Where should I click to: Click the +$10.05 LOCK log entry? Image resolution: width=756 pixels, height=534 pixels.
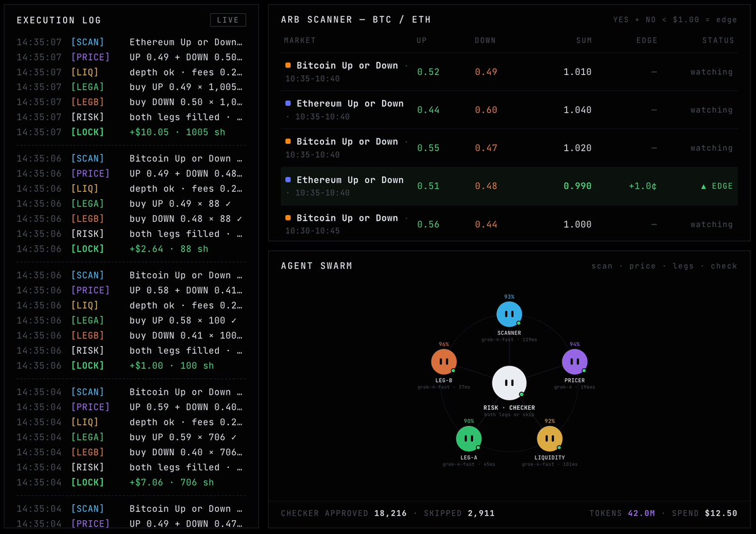[131, 132]
